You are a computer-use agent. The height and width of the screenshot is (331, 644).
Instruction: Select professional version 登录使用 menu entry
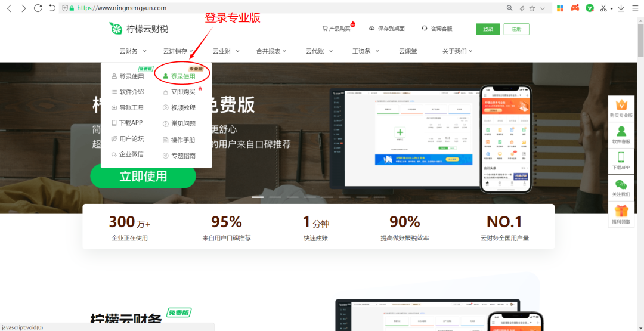179,76
